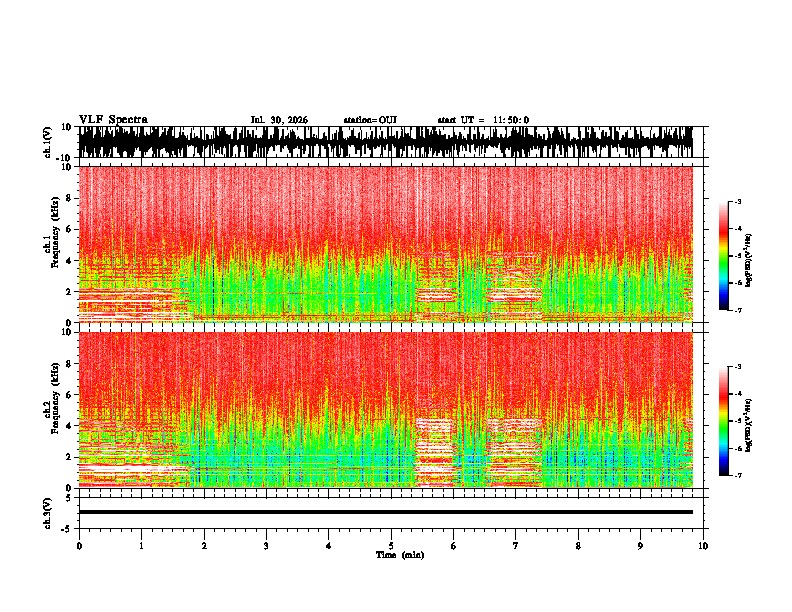Screen dimensions: 792x612
Task: Click the "6" kHz tick on ch.2 spectrogram
Action: click(70, 395)
